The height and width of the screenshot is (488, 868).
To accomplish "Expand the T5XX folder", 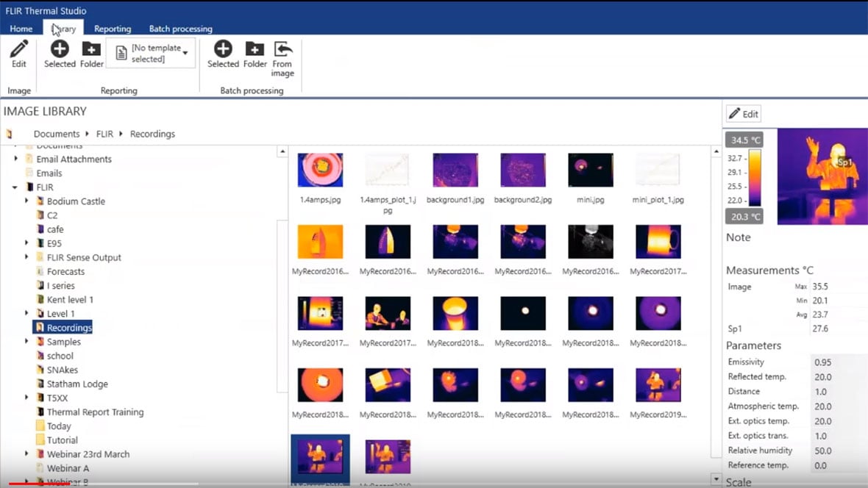I will (27, 398).
